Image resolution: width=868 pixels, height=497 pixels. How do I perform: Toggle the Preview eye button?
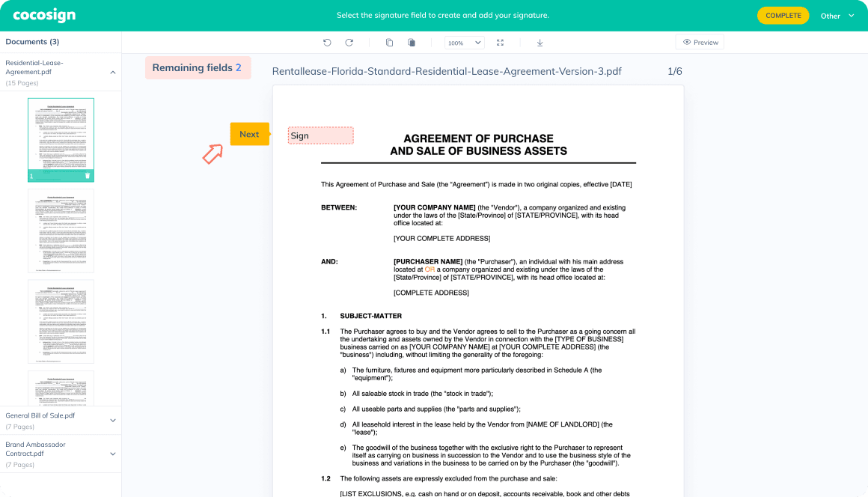(700, 43)
